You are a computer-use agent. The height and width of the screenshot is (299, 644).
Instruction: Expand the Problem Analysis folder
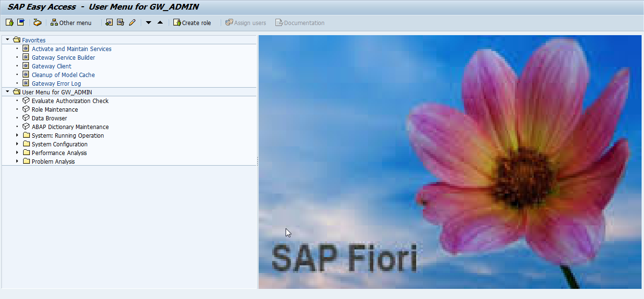(x=17, y=161)
